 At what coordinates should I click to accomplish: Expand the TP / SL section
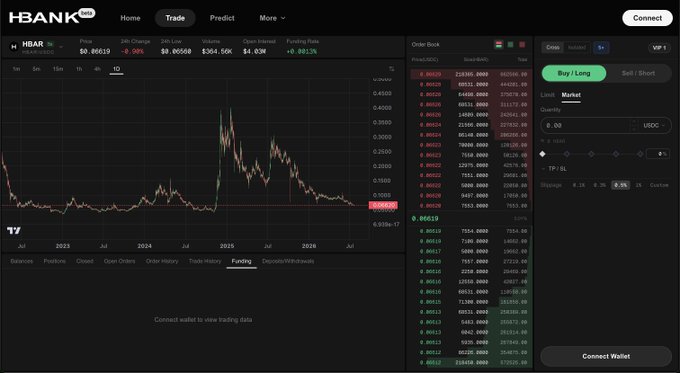click(555, 168)
